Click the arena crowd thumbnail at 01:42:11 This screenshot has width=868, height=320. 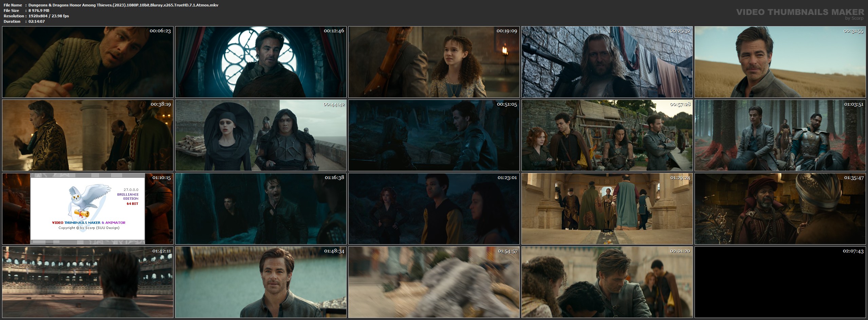tap(88, 282)
